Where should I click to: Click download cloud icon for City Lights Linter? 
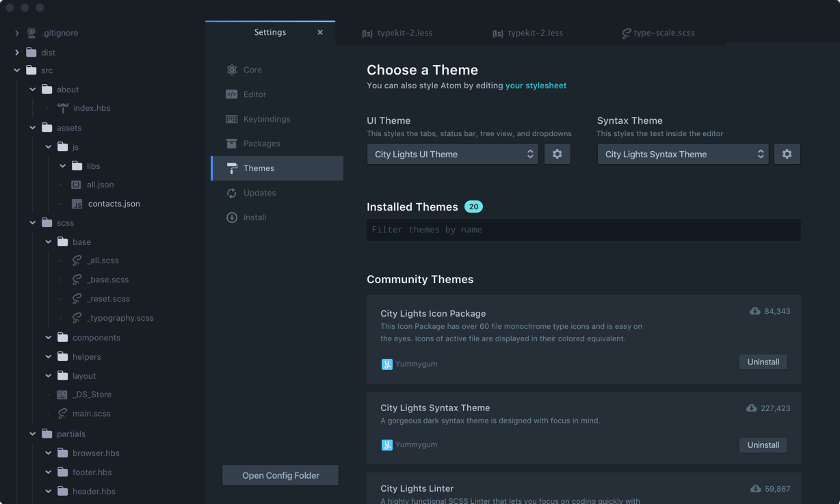coord(756,489)
